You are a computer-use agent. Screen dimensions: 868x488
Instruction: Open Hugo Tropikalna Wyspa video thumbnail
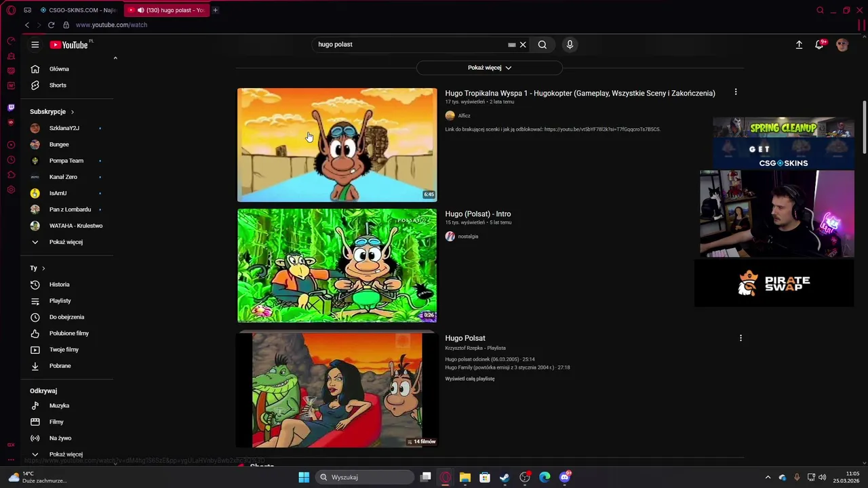coord(337,145)
